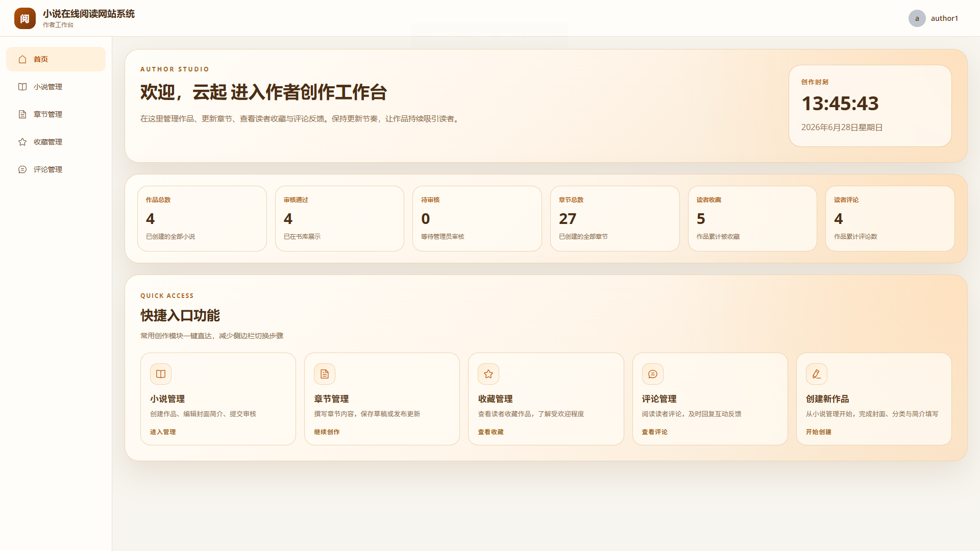Click the book icon beside 小说管理 in sidebar

tap(22, 87)
